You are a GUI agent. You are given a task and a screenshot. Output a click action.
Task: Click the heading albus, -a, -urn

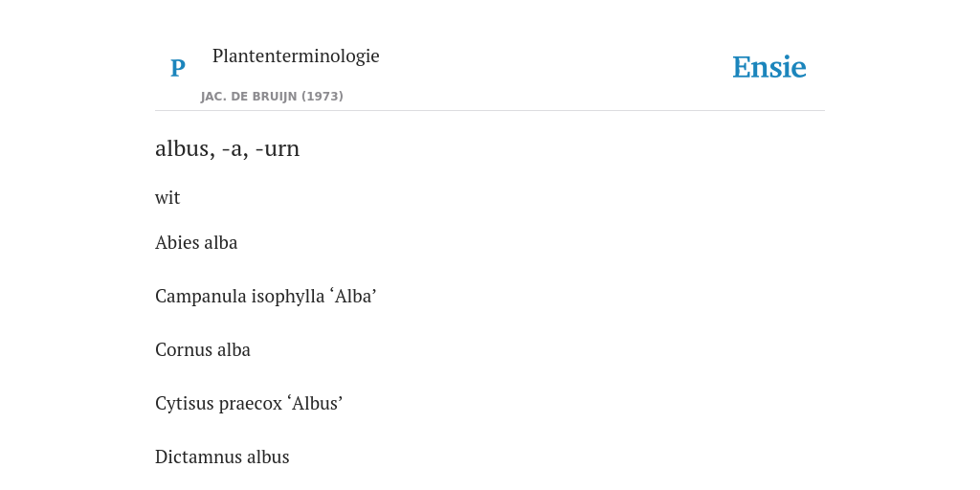point(228,148)
